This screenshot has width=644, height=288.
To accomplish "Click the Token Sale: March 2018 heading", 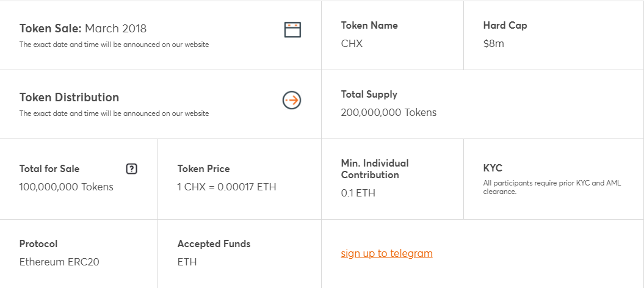I will click(83, 28).
